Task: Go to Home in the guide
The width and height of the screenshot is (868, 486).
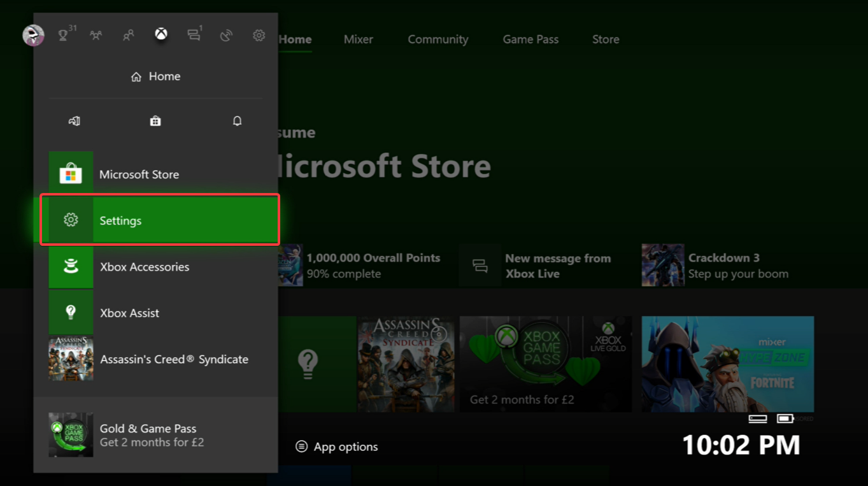Action: (x=156, y=76)
